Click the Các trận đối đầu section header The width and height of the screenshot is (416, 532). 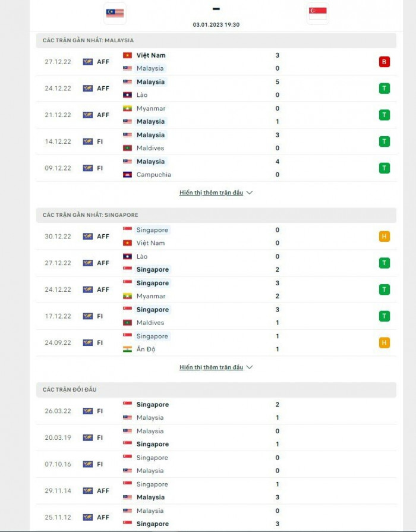click(70, 390)
